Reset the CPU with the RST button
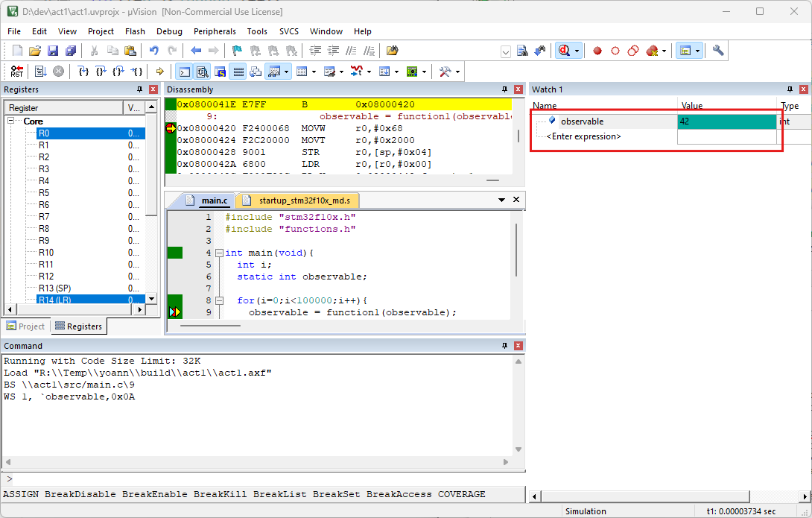The width and height of the screenshot is (812, 518). coord(16,72)
